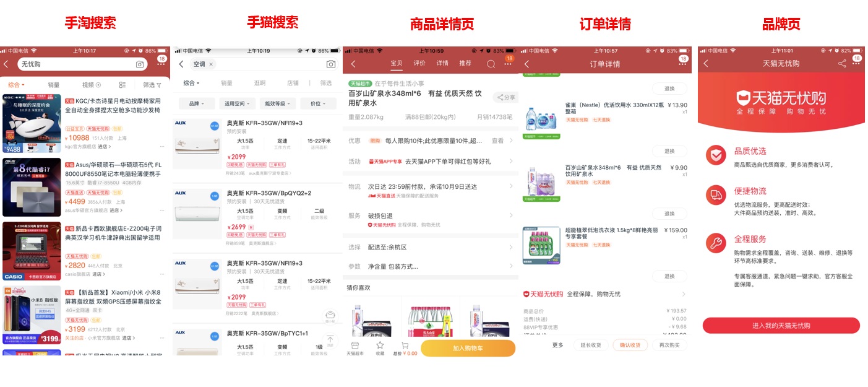
Task: Tap back-to-top arrow floating button
Action: (330, 340)
